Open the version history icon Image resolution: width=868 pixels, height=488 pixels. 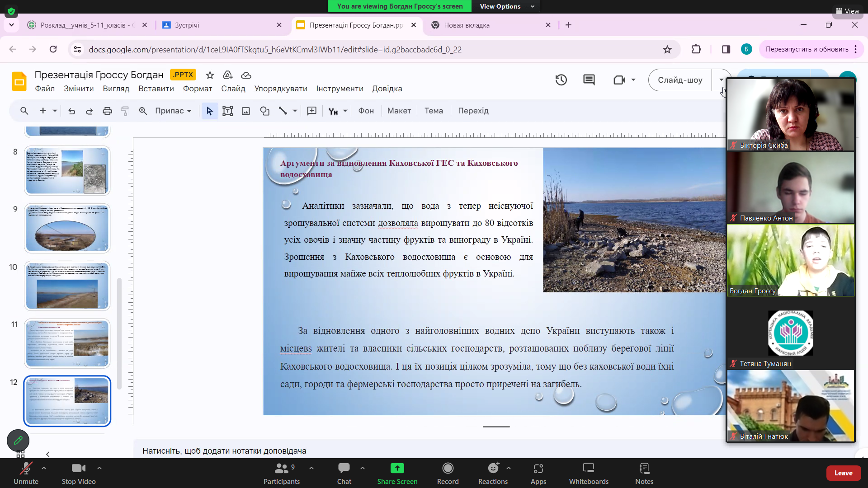click(561, 80)
